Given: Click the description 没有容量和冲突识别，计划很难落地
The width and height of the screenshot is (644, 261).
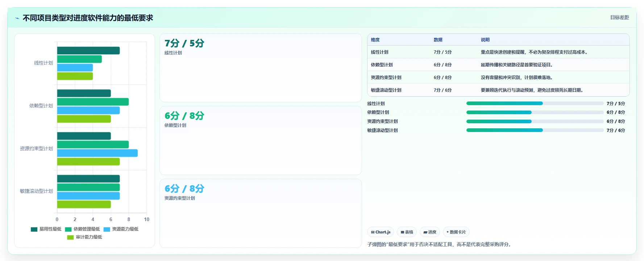Looking at the screenshot, I should click(517, 78).
